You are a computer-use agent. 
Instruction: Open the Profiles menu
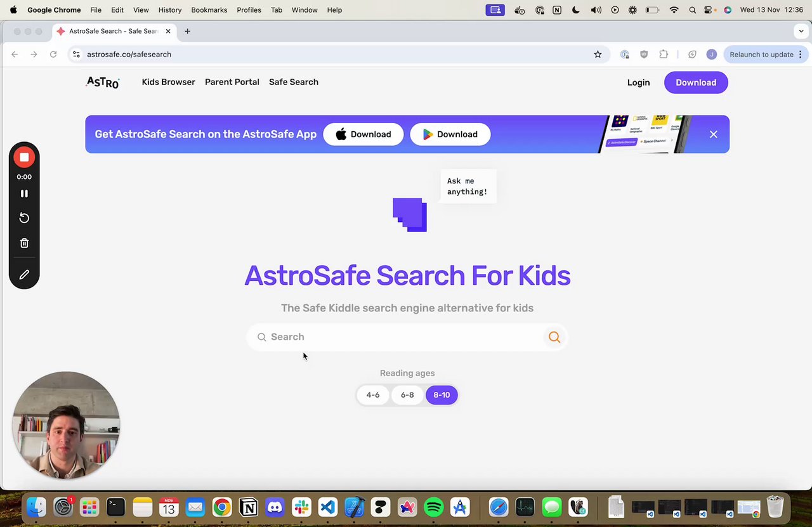(249, 10)
